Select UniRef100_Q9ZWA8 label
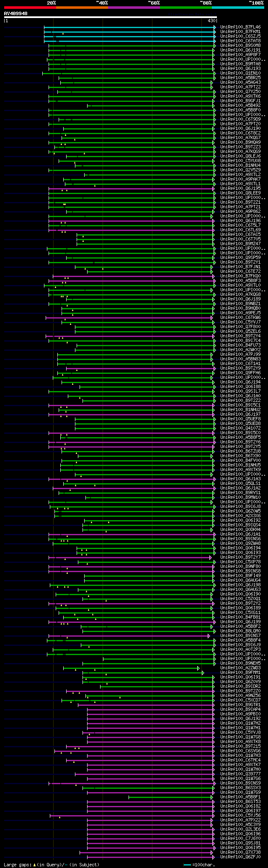The width and height of the screenshot is (268, 868). [240, 544]
